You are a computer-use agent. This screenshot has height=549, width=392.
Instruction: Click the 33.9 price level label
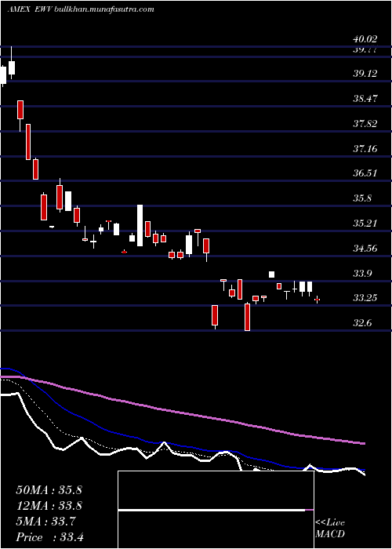361,273
